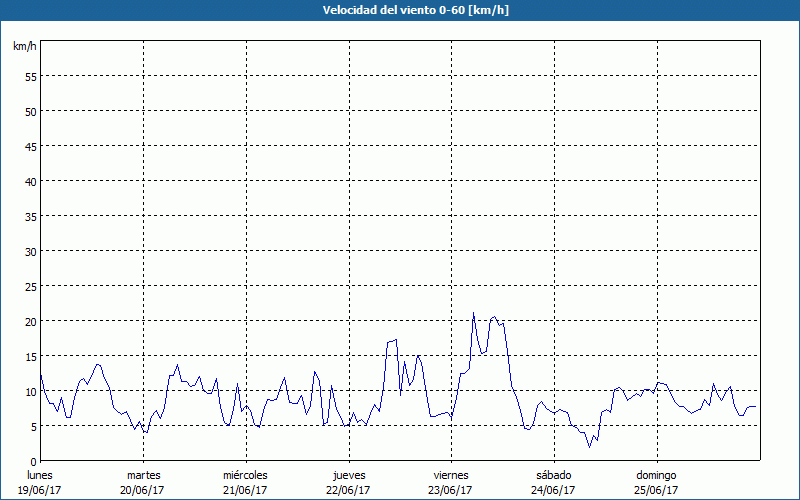The image size is (800, 500).
Task: Click the "viernes" day label
Action: pos(450,475)
